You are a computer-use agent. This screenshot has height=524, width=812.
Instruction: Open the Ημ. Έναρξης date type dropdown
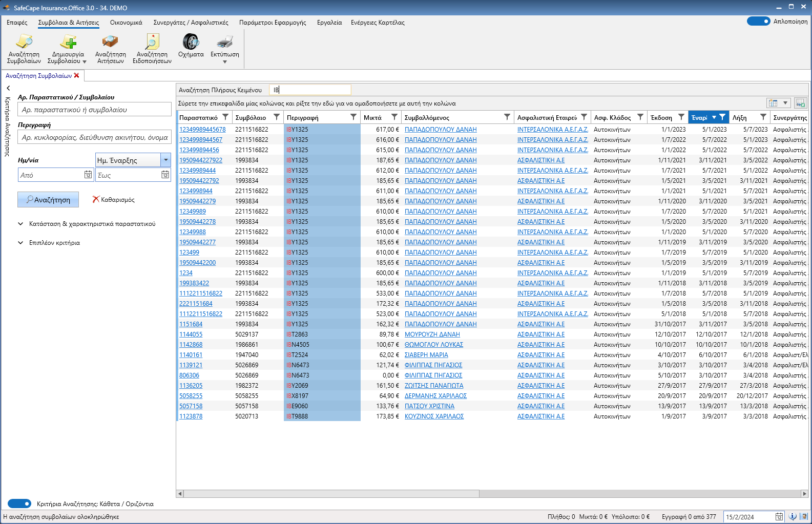coord(165,160)
